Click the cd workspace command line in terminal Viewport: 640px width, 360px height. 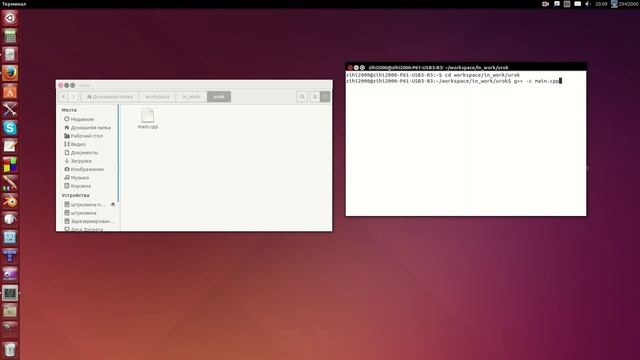(433, 75)
